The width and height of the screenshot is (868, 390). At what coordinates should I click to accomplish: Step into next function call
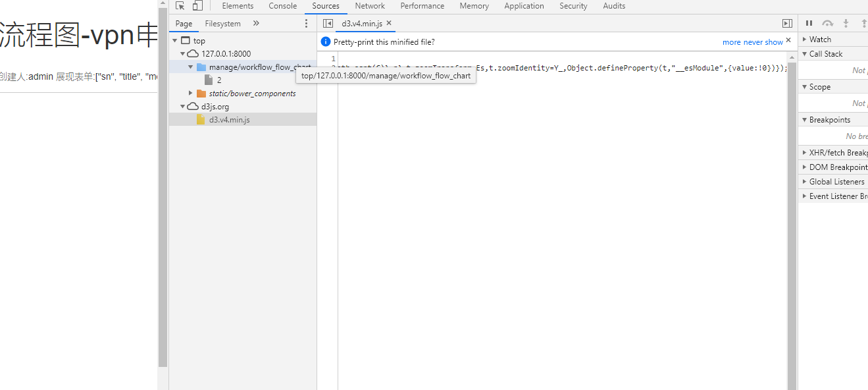846,23
